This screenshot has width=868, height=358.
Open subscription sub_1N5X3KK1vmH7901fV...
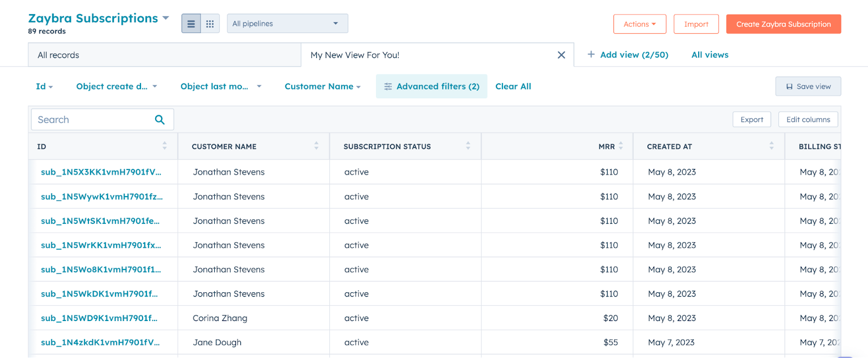101,172
